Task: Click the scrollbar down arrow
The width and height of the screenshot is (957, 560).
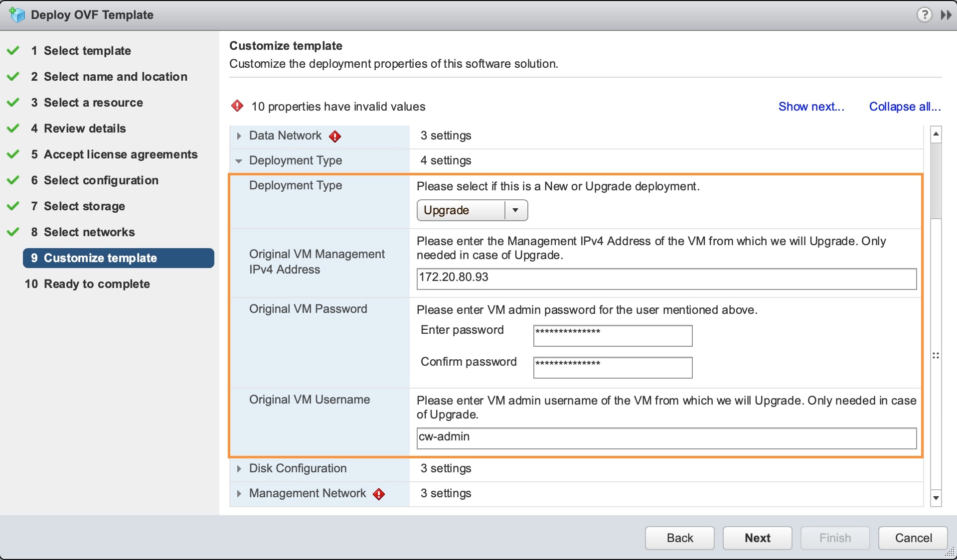Action: [x=936, y=498]
